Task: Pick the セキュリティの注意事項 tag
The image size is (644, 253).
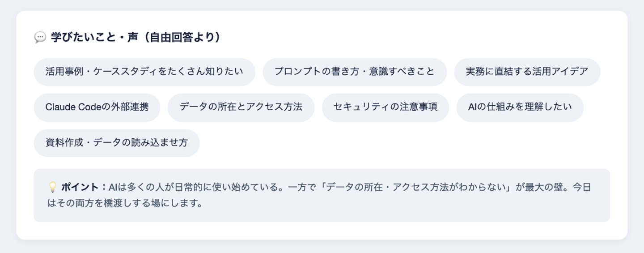Action: [x=385, y=107]
